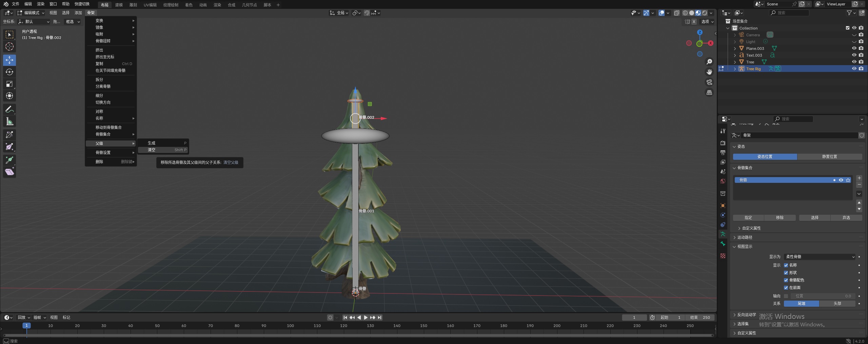Select the Annotate pencil tool
Viewport: 868px width, 344px height.
[x=9, y=109]
